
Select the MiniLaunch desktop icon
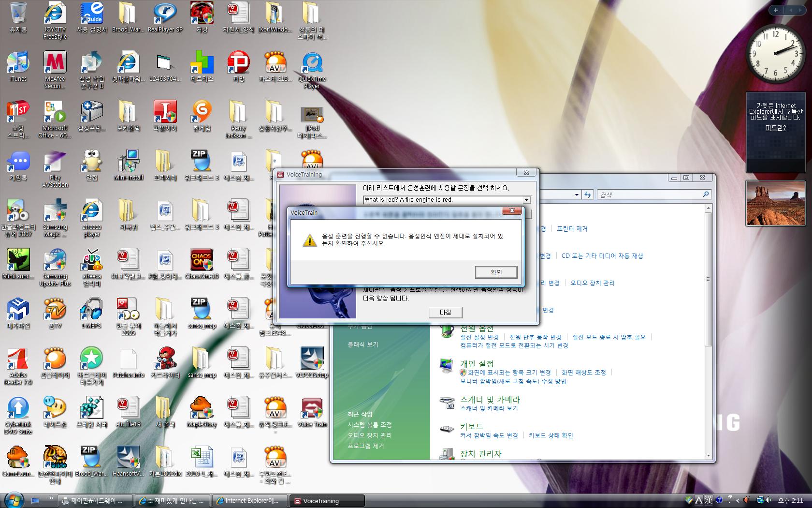pyautogui.click(x=18, y=264)
